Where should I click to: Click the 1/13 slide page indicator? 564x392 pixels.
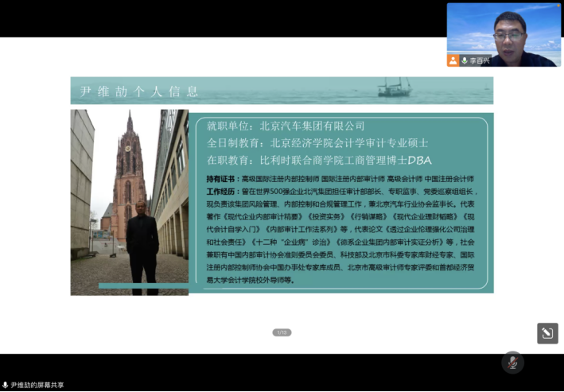click(282, 332)
